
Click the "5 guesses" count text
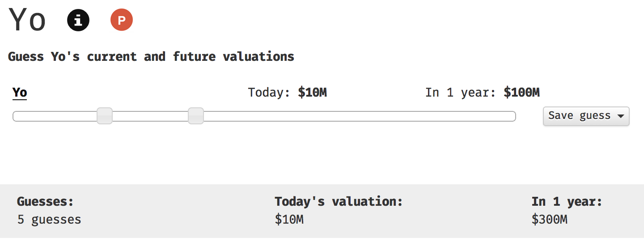[49, 220]
